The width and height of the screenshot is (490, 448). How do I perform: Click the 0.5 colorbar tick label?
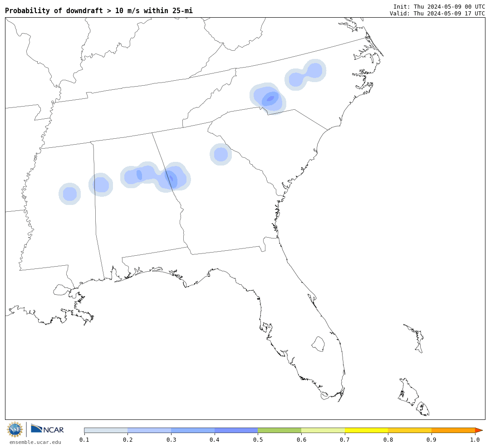click(258, 440)
